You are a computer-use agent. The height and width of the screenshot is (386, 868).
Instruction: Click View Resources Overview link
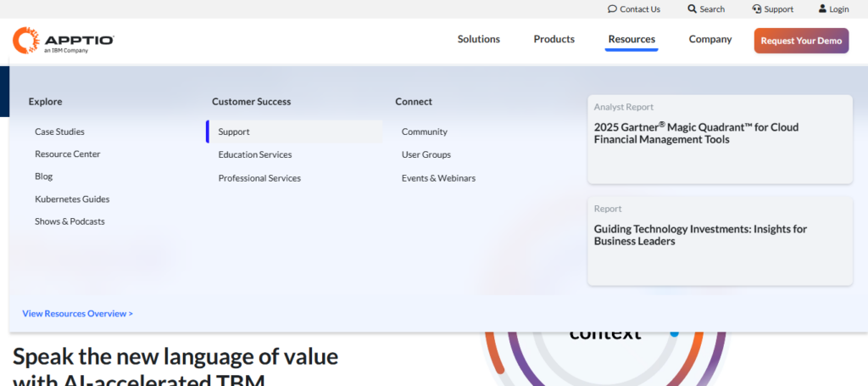coord(77,313)
